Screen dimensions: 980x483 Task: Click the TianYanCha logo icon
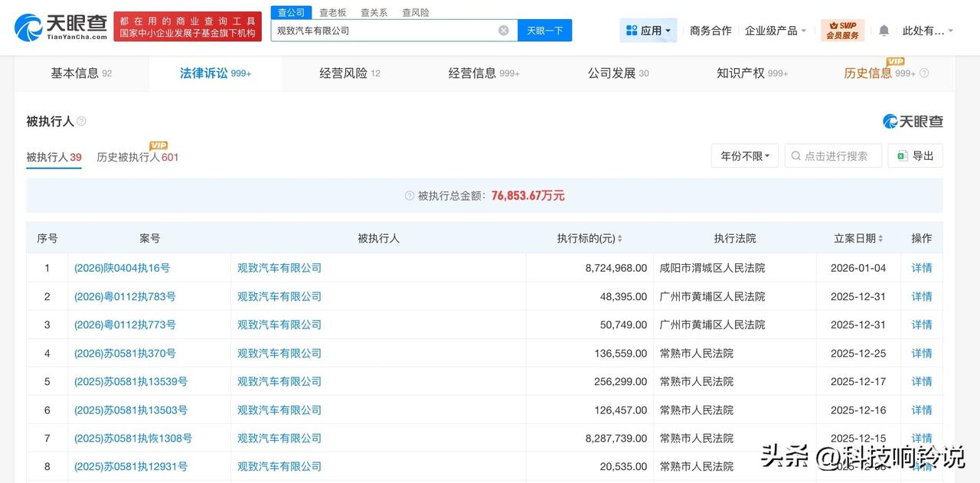point(29,28)
